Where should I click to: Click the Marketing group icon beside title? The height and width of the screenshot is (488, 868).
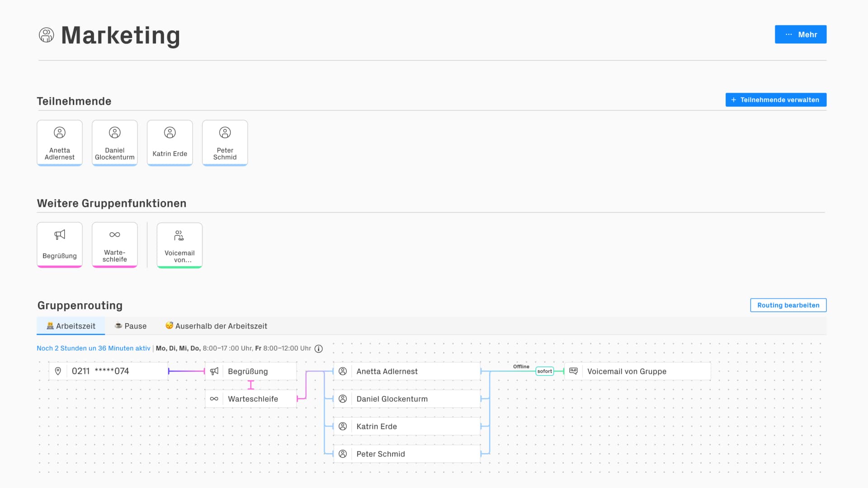[x=46, y=35]
